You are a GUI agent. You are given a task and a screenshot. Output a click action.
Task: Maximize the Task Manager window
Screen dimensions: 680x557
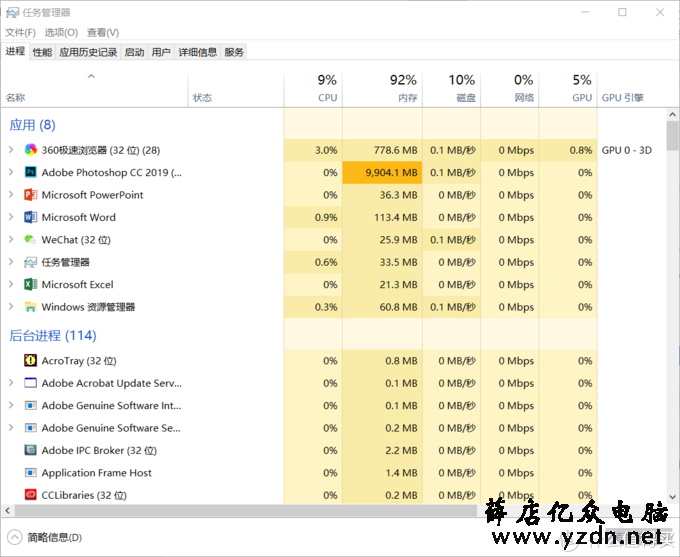pos(622,12)
